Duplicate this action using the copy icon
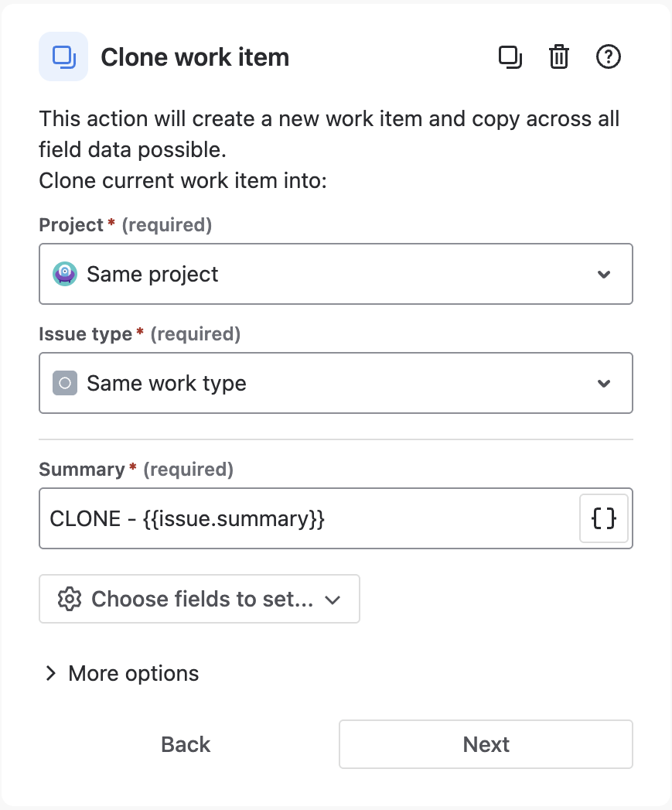 510,57
